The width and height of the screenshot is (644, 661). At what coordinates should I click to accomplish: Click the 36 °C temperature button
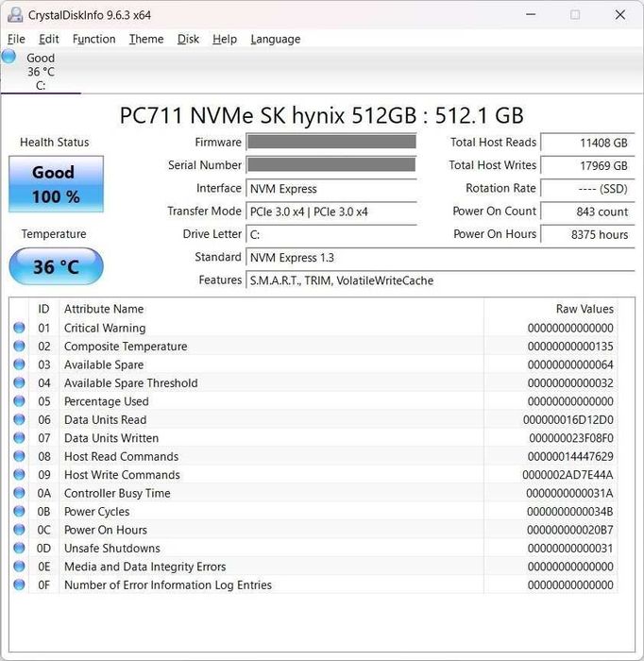pos(56,266)
